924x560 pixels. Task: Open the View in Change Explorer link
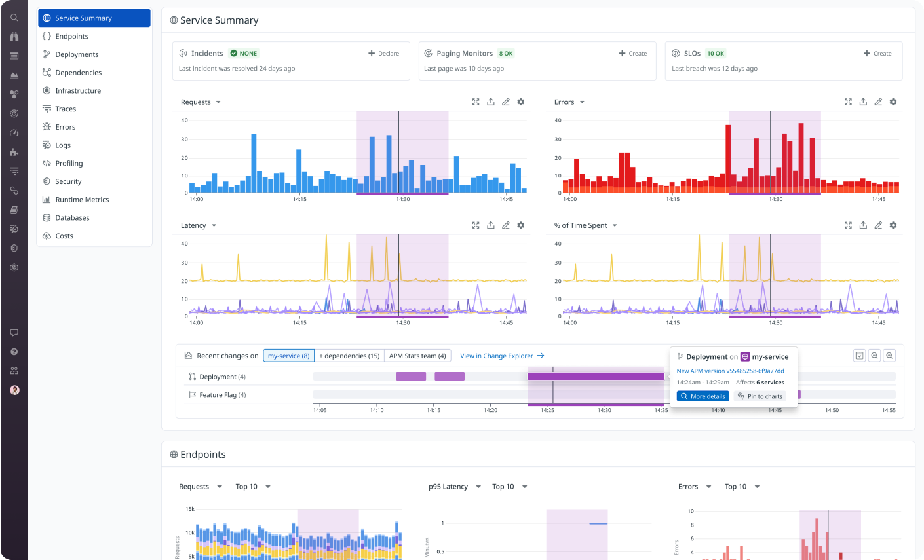click(x=502, y=356)
